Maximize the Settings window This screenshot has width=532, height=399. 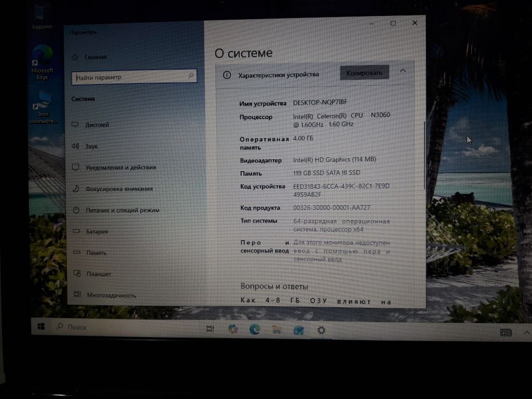pyautogui.click(x=393, y=23)
